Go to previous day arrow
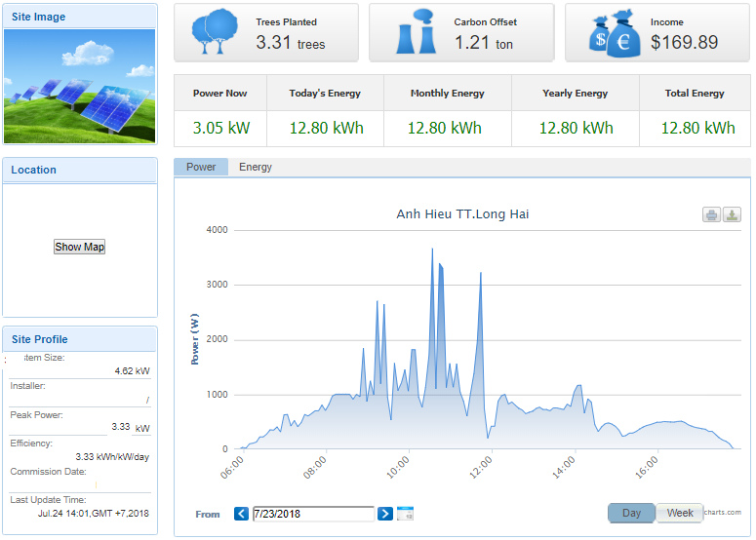Image resolution: width=756 pixels, height=540 pixels. click(x=242, y=514)
